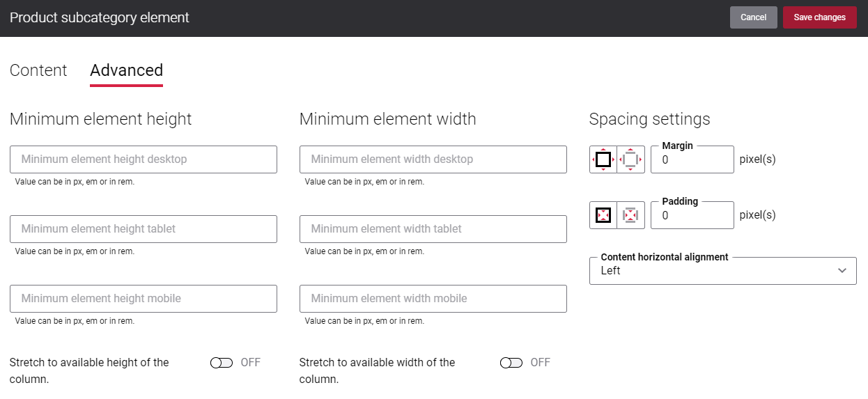Toggle stretch to available width switch
The width and height of the screenshot is (868, 399).
(511, 363)
